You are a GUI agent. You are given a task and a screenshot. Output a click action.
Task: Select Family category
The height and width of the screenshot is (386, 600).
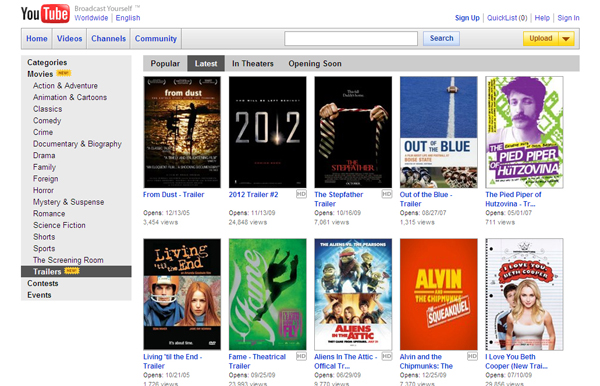pos(44,167)
